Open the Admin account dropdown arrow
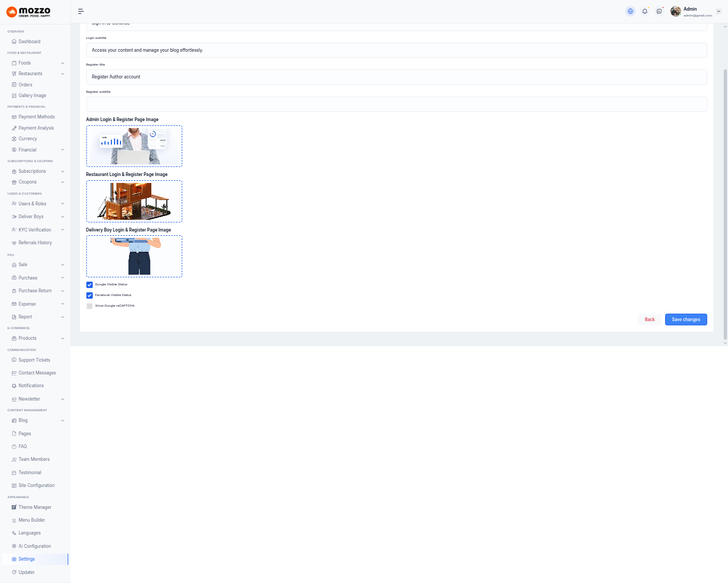Viewport: 728px width, 583px height. 718,11
